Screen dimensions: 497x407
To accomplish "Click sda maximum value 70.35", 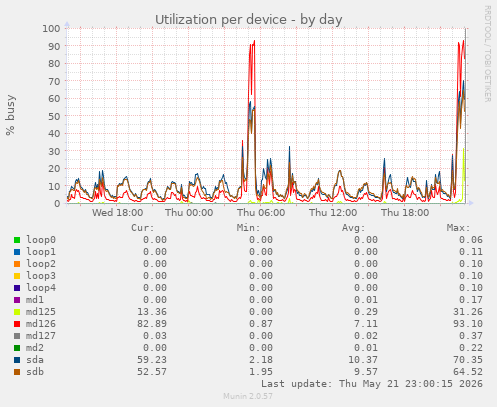I will click(468, 360).
